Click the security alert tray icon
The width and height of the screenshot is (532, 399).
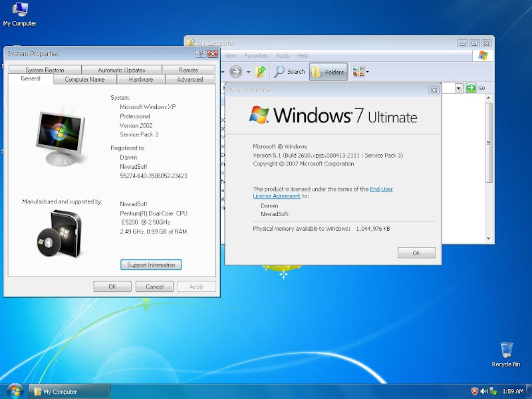pos(475,392)
